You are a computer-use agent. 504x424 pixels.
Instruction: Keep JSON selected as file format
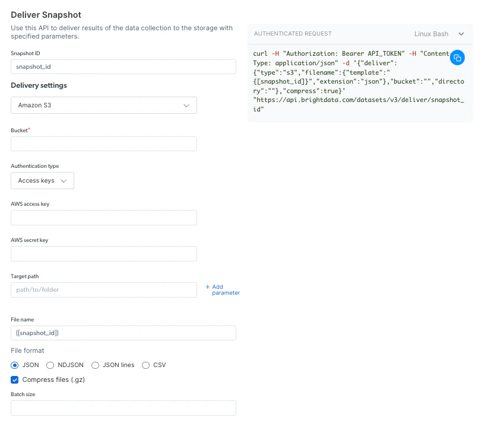pos(14,365)
